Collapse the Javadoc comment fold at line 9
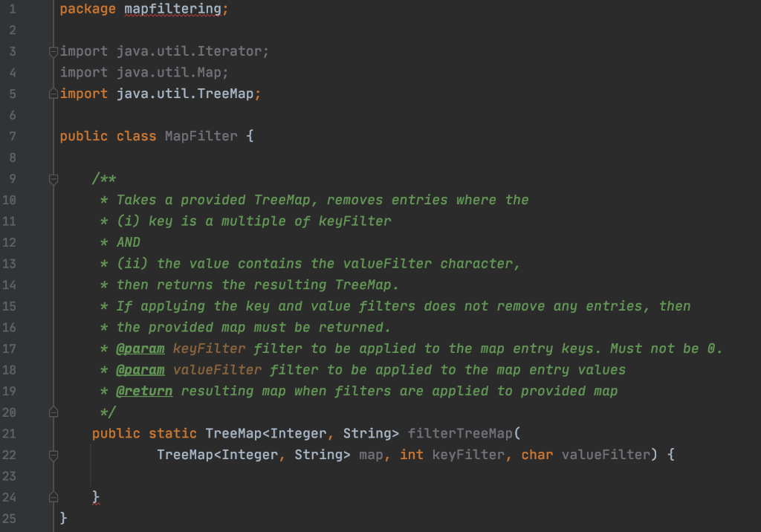Screen dimensions: 761x532 coord(54,179)
